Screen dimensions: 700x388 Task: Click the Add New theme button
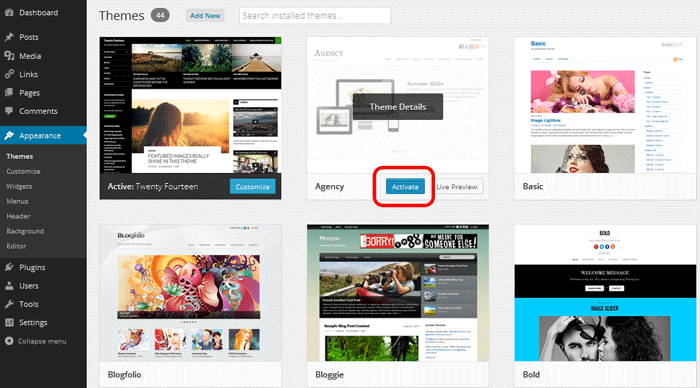click(x=205, y=16)
